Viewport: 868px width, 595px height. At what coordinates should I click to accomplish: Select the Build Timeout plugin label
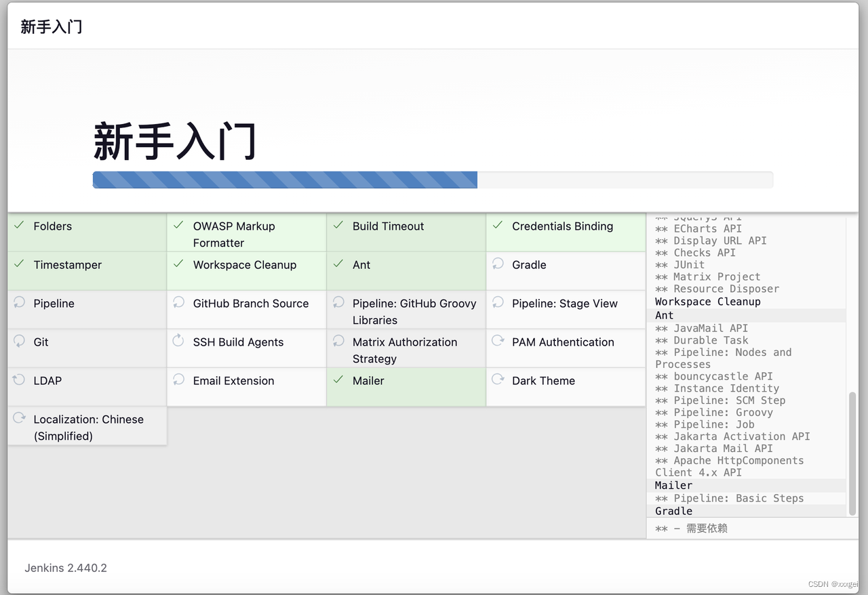tap(388, 226)
